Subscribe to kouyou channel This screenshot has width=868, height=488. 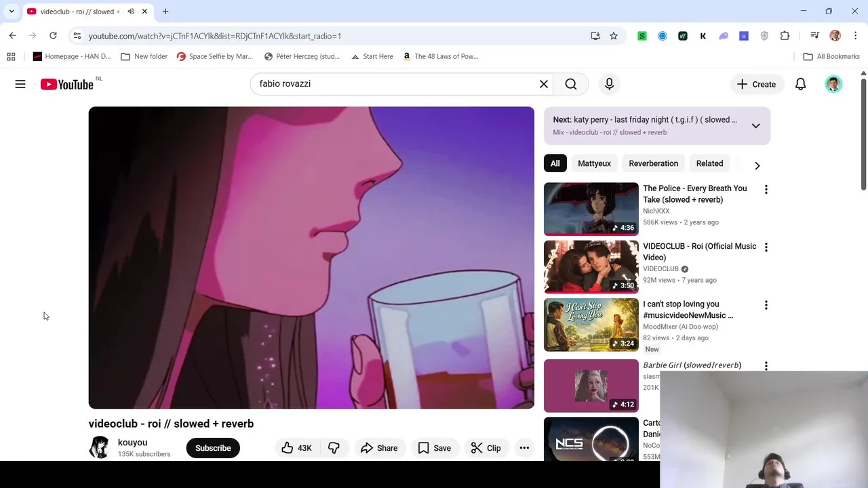point(213,448)
